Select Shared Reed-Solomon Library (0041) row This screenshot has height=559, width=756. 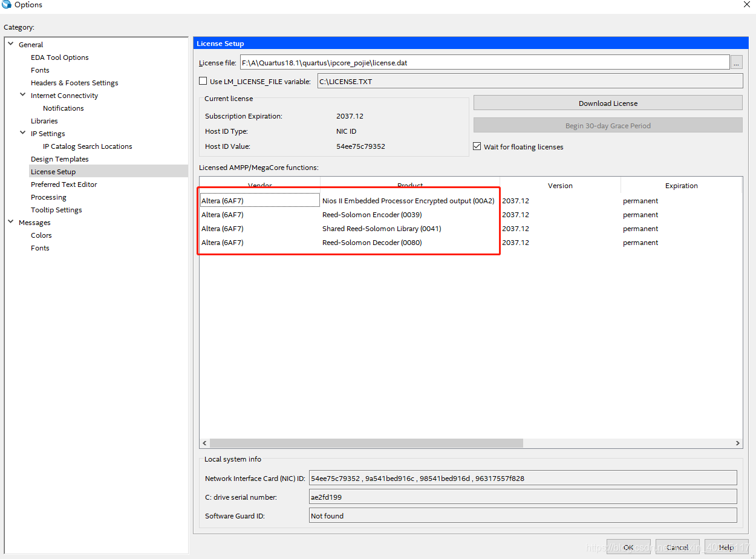[471, 229]
